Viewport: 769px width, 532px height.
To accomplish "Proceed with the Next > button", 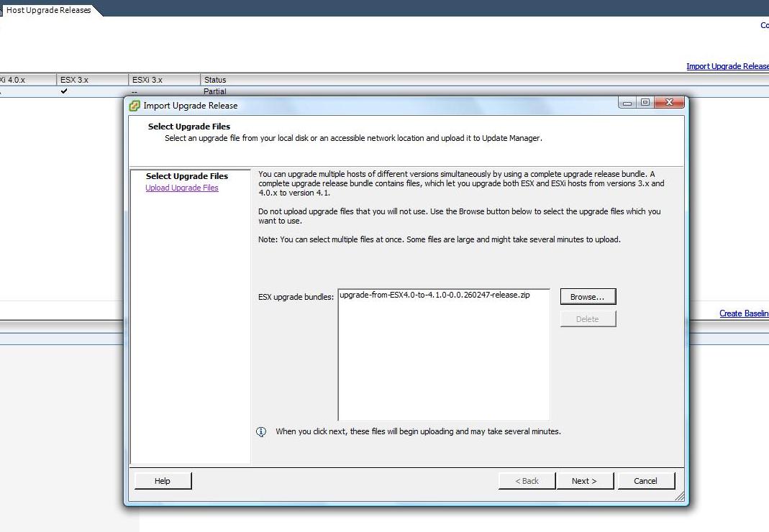I will [x=584, y=480].
